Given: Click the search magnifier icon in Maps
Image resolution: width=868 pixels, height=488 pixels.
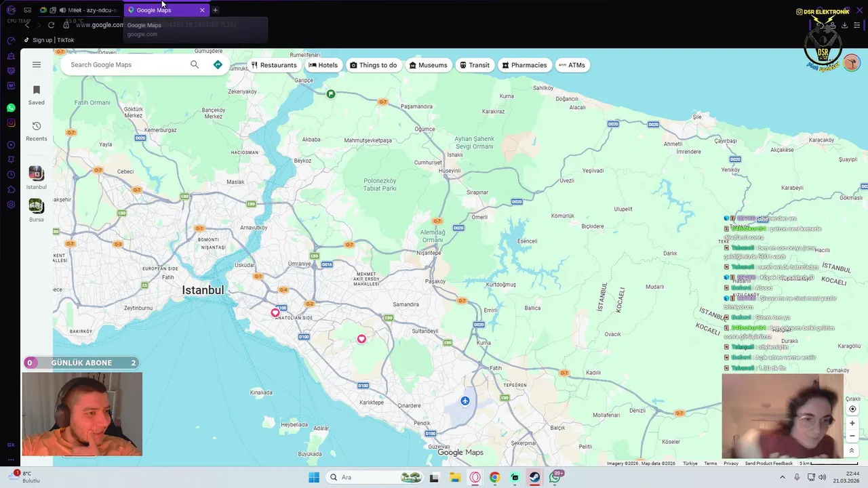Looking at the screenshot, I should point(195,64).
